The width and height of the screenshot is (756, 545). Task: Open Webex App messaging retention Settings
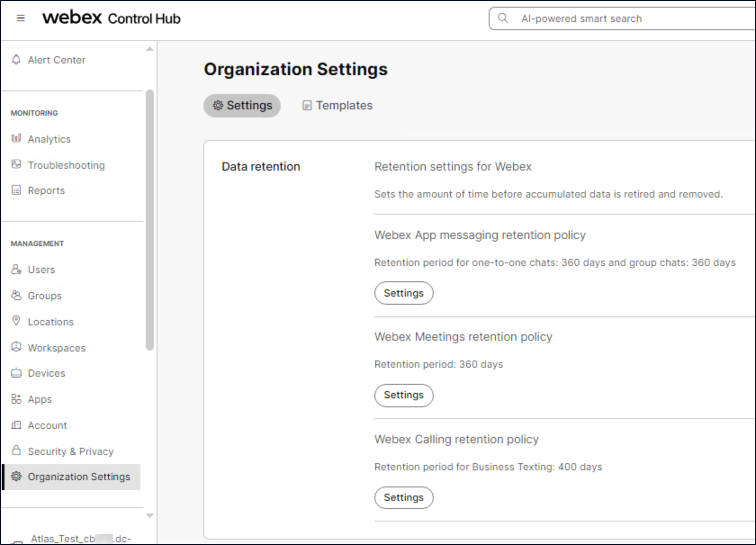404,293
